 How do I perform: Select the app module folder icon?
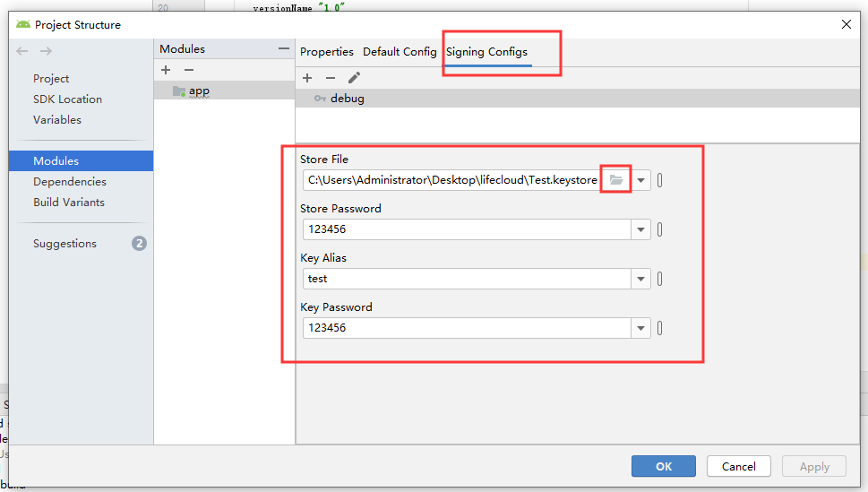179,91
